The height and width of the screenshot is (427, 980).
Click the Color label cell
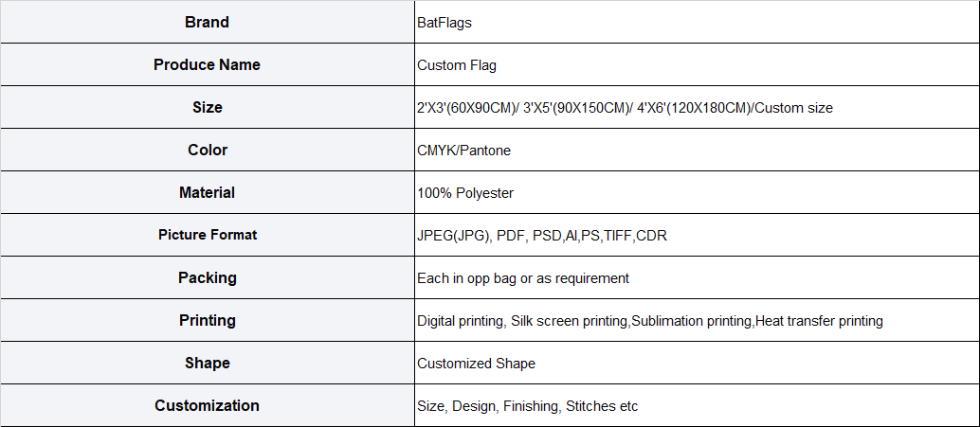pyautogui.click(x=207, y=150)
